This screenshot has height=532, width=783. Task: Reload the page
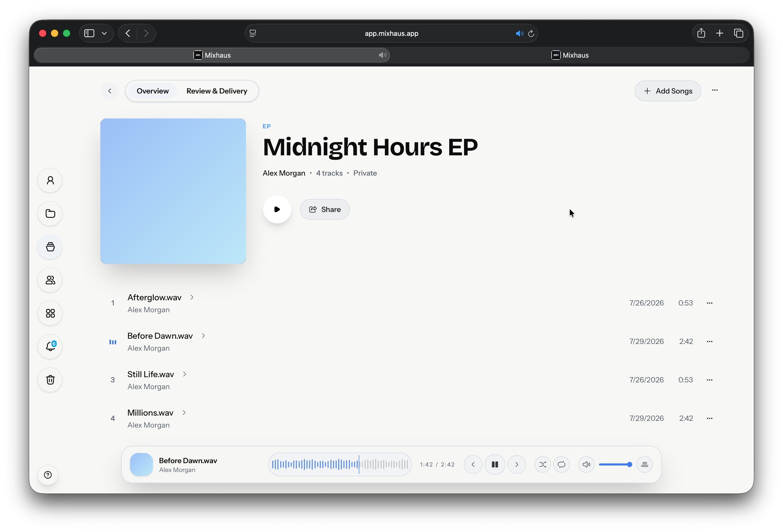point(531,33)
